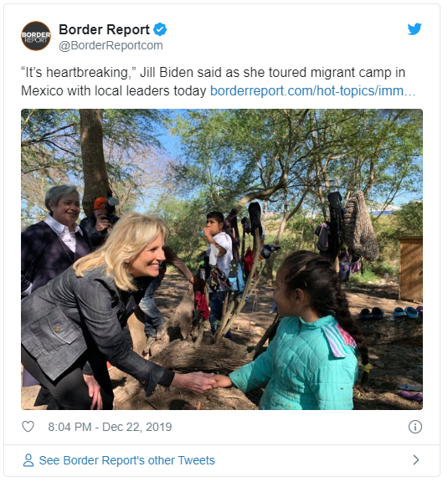448x482 pixels.
Task: Click the blue verified badge
Action: 160,29
